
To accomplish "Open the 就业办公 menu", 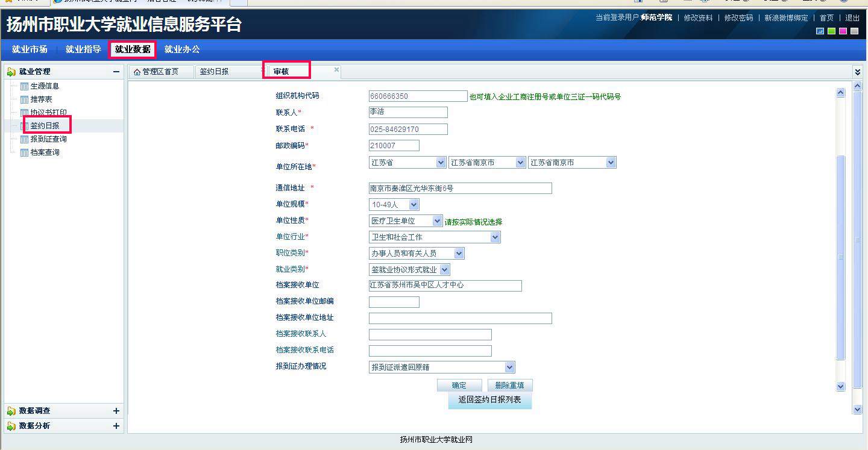I will point(182,49).
